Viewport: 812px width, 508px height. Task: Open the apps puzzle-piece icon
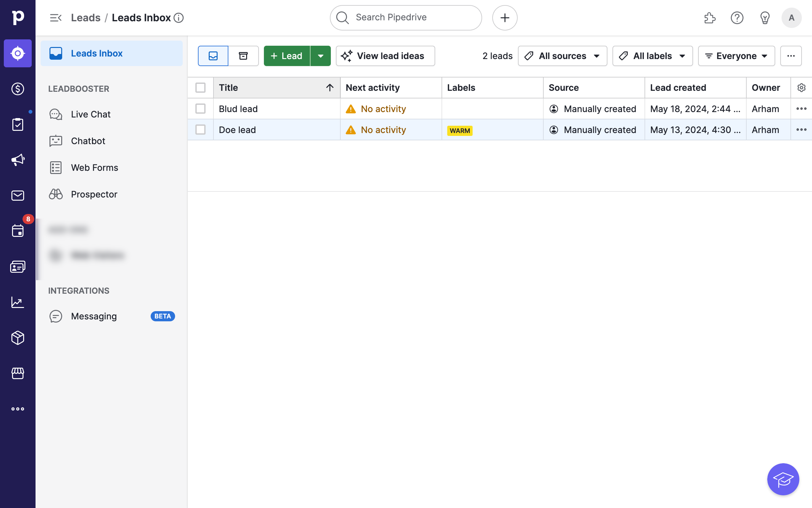pyautogui.click(x=710, y=18)
